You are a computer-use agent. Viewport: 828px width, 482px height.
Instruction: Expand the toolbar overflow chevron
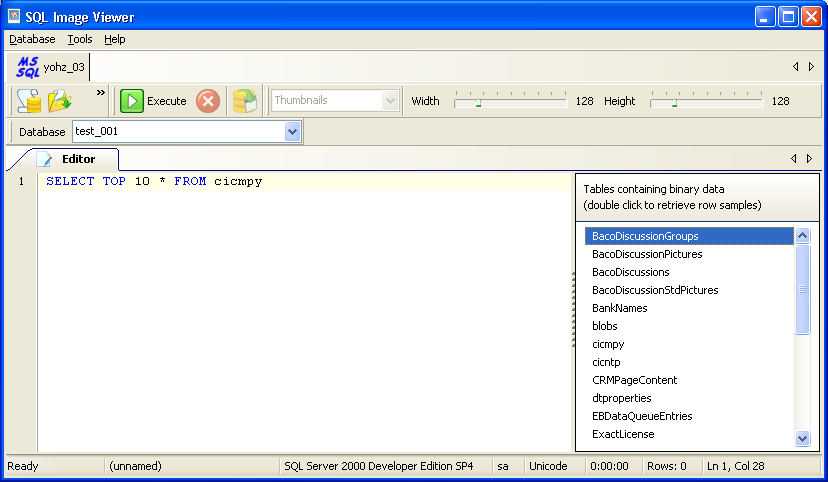tap(100, 93)
